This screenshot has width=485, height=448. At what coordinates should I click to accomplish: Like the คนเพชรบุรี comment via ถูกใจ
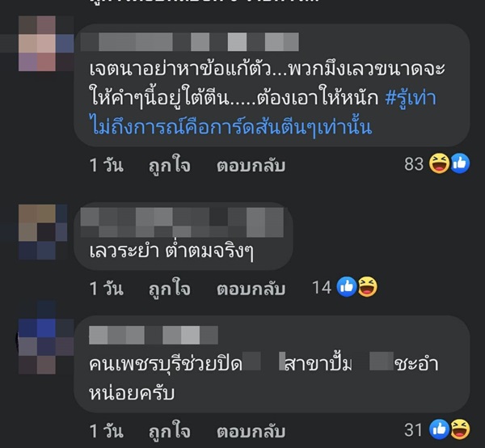pyautogui.click(x=170, y=431)
